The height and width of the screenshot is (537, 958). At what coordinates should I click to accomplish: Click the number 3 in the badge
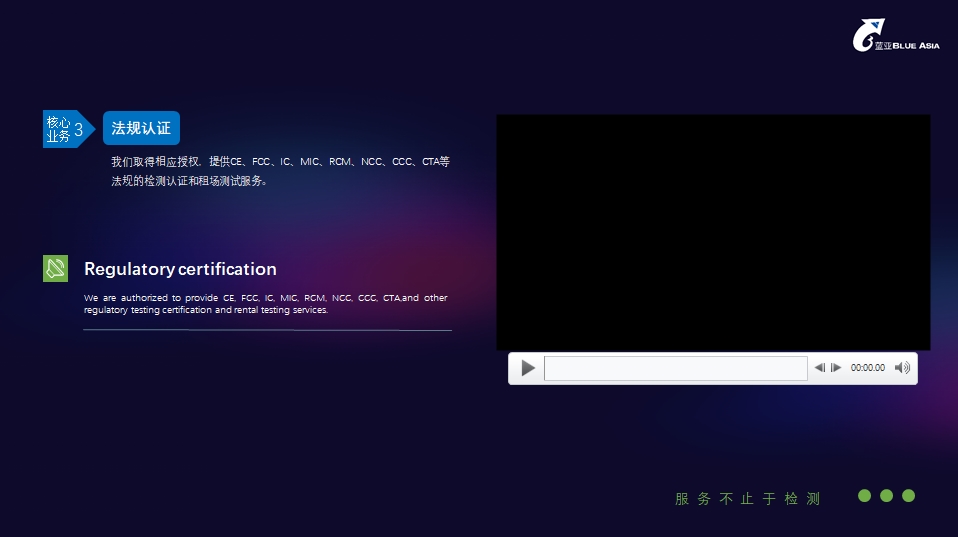[x=79, y=129]
